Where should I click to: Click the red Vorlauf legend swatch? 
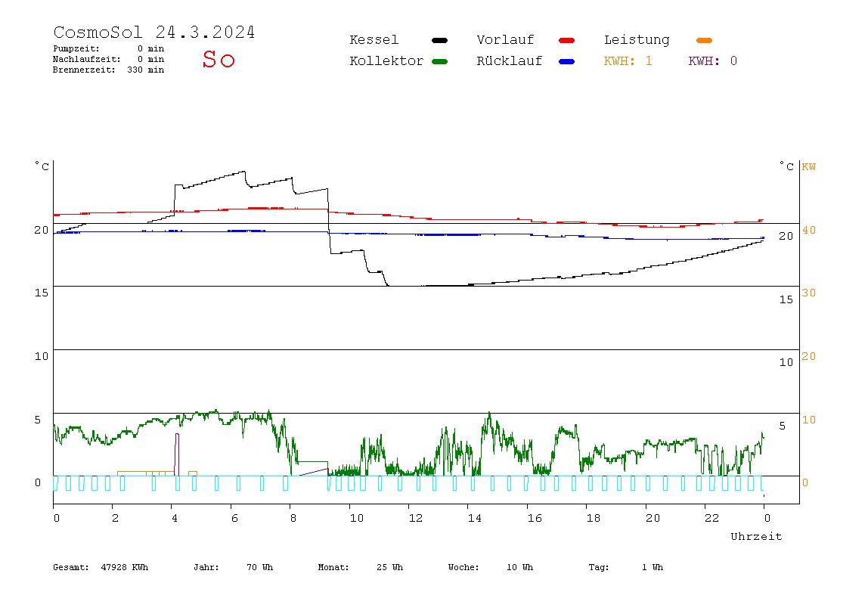coord(567,40)
